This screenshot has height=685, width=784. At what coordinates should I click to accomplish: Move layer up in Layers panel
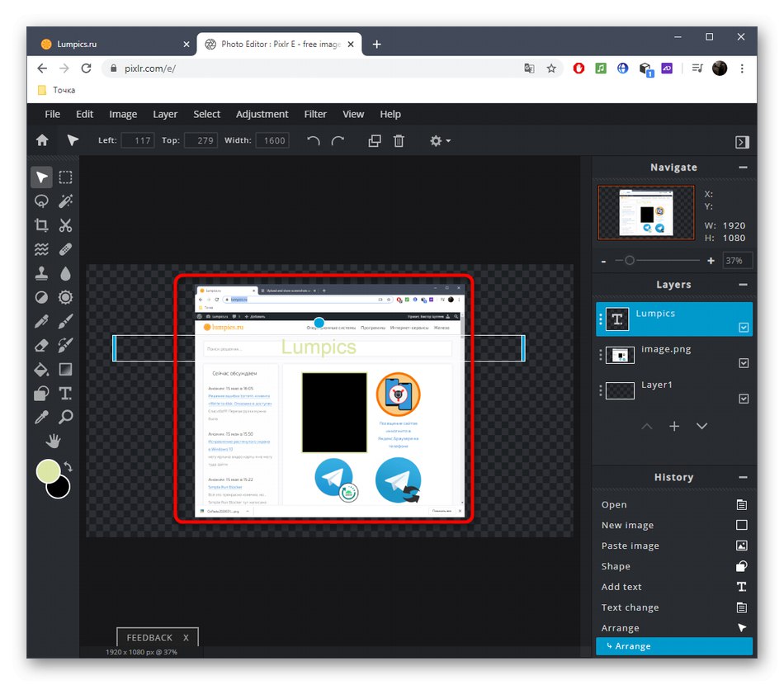click(x=647, y=426)
